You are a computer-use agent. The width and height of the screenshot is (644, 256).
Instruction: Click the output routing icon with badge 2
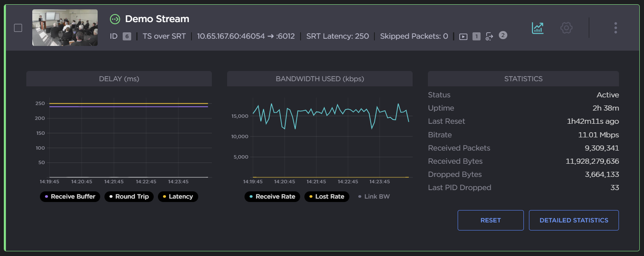(x=489, y=37)
